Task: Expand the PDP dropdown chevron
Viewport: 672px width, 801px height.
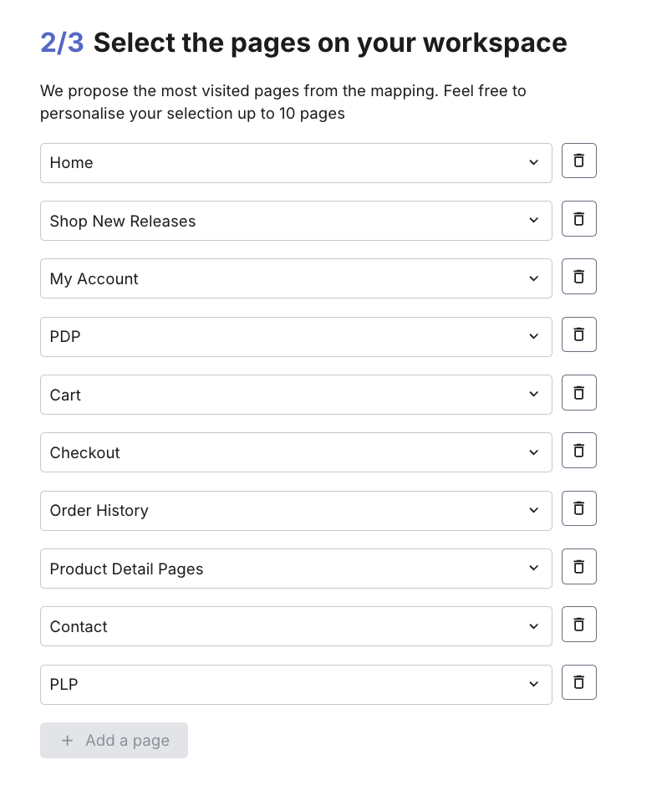Action: pos(533,337)
